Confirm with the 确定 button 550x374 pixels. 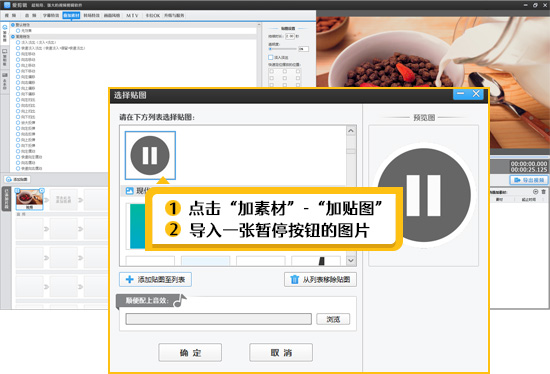tap(190, 353)
